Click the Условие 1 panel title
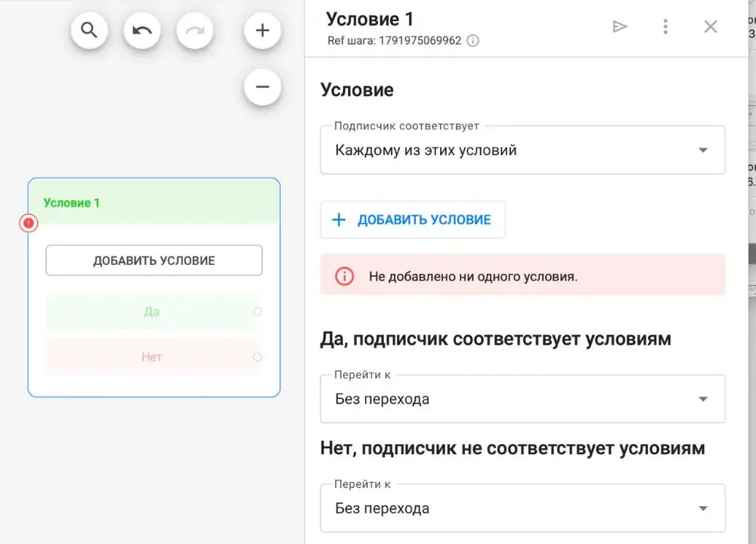Screen dimensions: 756x544 (370, 20)
